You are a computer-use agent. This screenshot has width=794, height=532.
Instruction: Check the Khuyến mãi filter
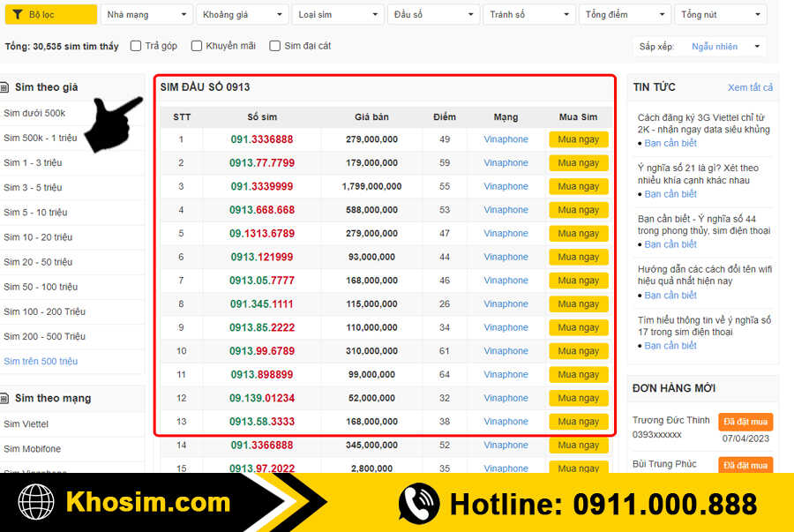click(x=197, y=45)
